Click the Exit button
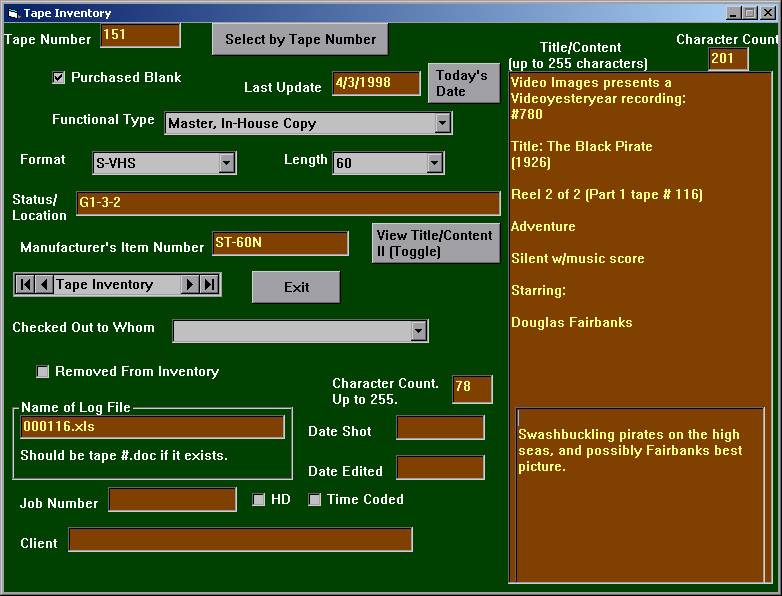This screenshot has height=596, width=782. (296, 287)
